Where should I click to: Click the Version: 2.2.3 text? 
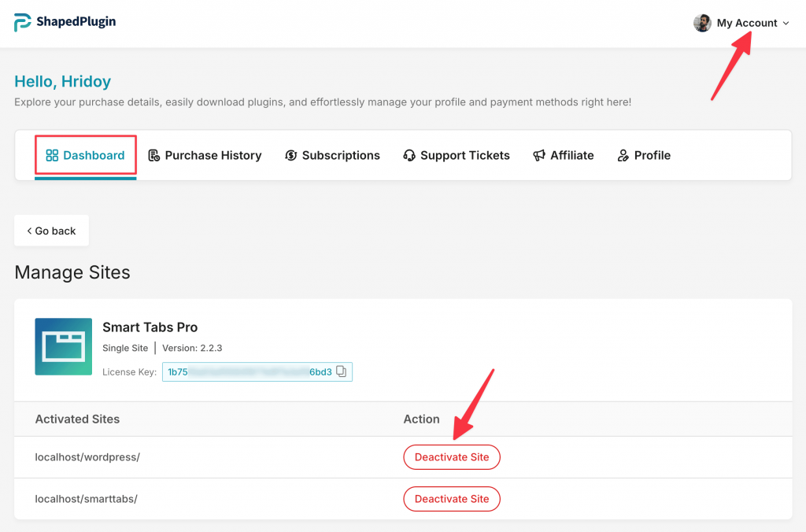tap(192, 348)
